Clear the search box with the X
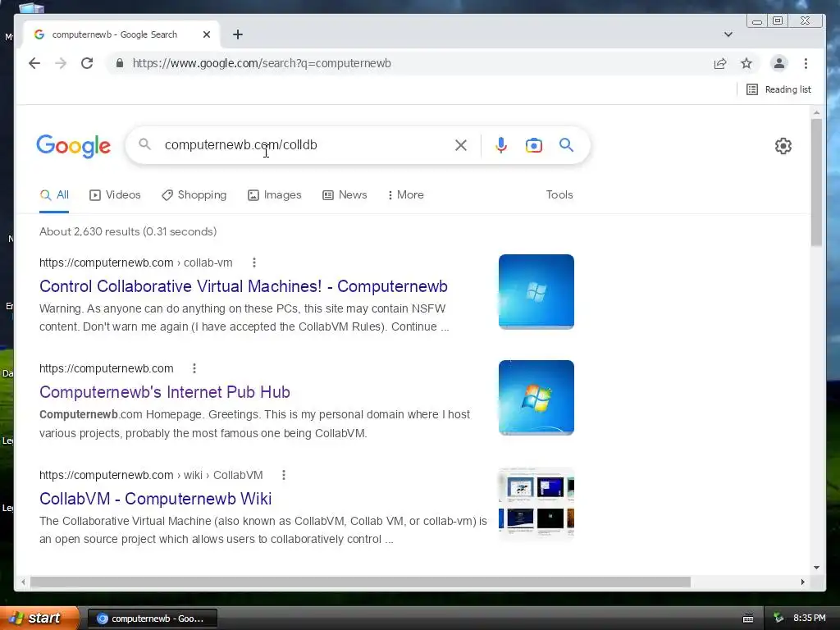The image size is (840, 630). click(461, 145)
